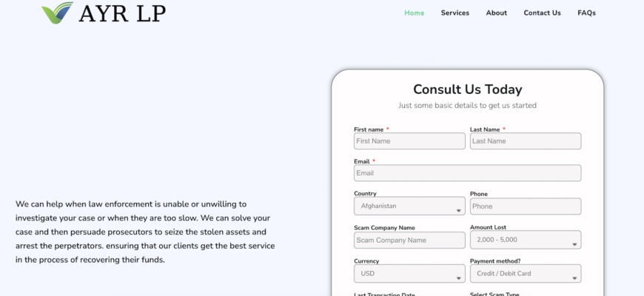This screenshot has height=296, width=644.
Task: Click the AYR LP brand name text
Action: point(122,13)
